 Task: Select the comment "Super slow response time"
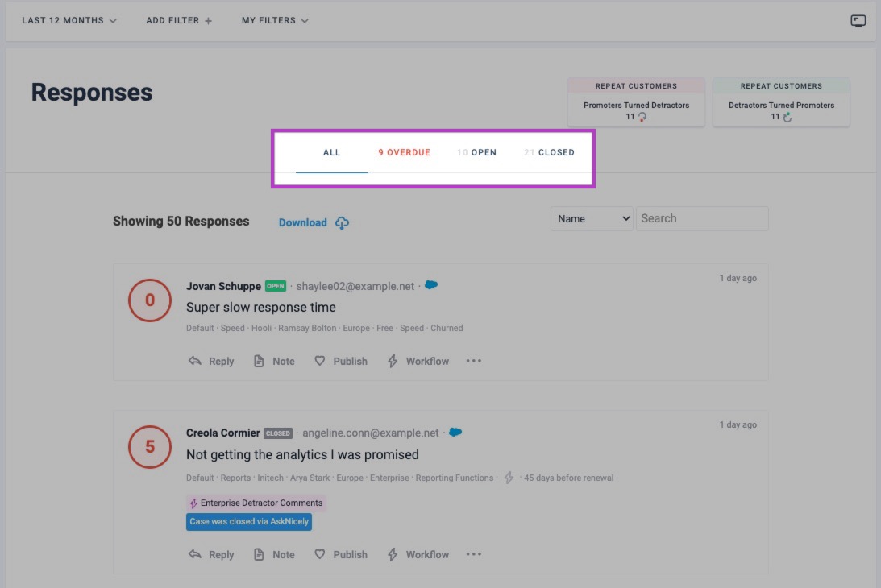click(260, 307)
